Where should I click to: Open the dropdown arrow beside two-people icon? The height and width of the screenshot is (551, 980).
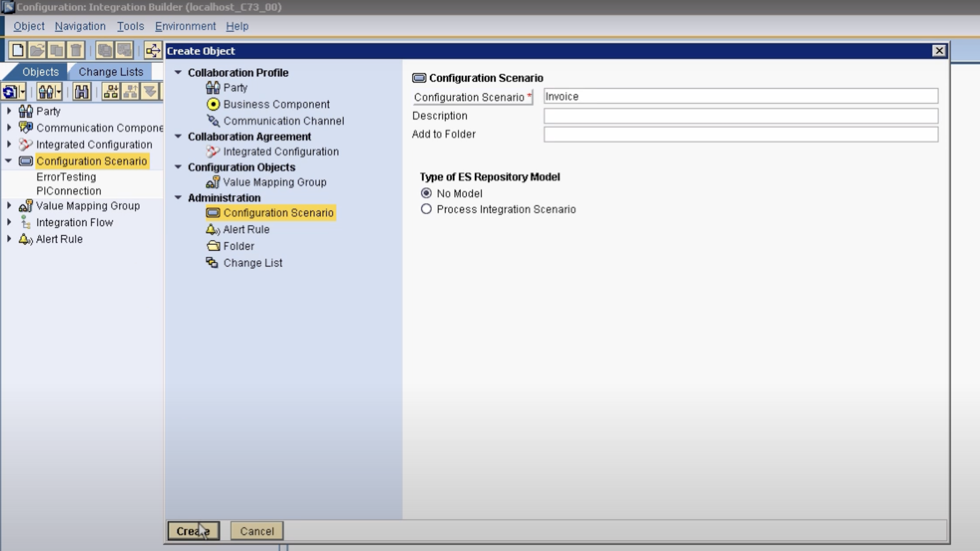click(59, 92)
